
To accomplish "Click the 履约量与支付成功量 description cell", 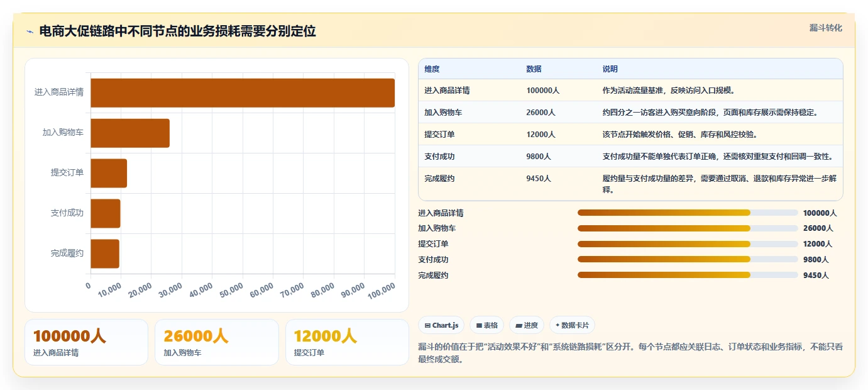I will coord(720,184).
